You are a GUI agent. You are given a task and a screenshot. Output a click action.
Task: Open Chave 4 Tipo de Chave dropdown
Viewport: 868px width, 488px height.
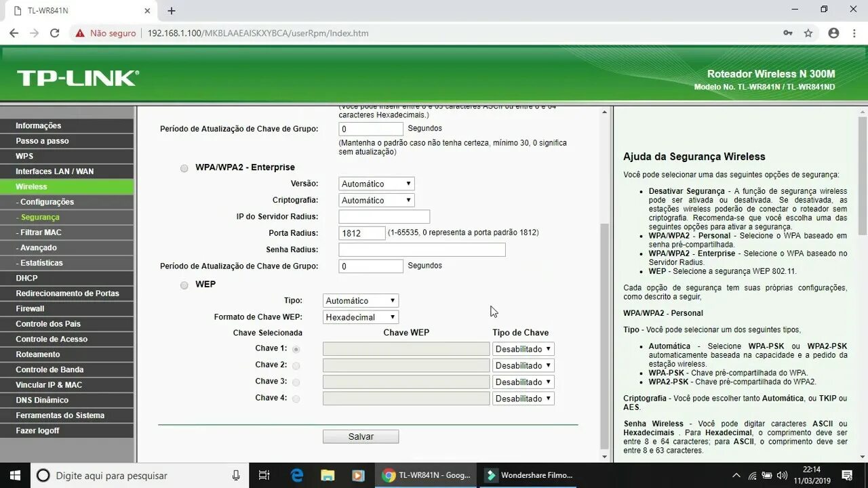pyautogui.click(x=524, y=399)
